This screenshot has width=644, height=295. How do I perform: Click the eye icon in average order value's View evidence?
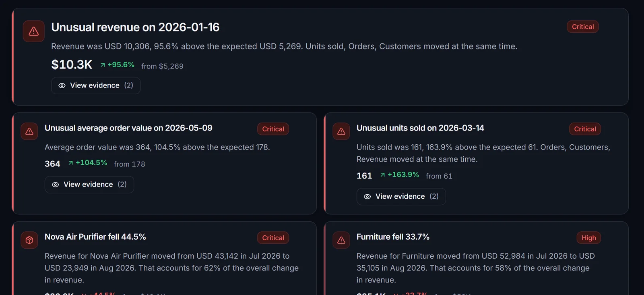coord(56,185)
